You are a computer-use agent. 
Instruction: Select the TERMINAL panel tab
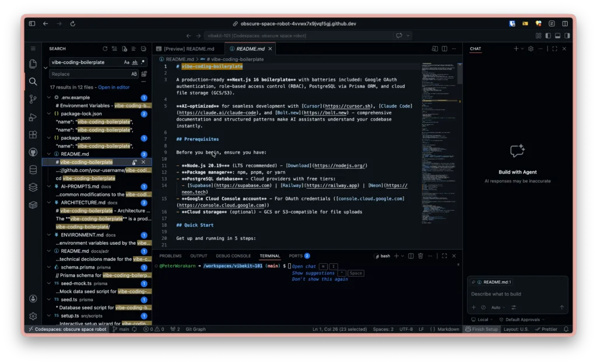tap(269, 256)
